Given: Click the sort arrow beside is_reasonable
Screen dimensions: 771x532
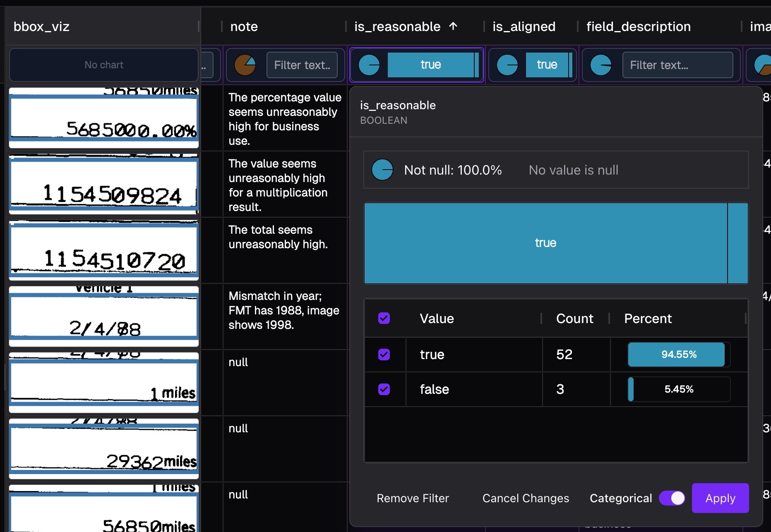Looking at the screenshot, I should (x=453, y=26).
